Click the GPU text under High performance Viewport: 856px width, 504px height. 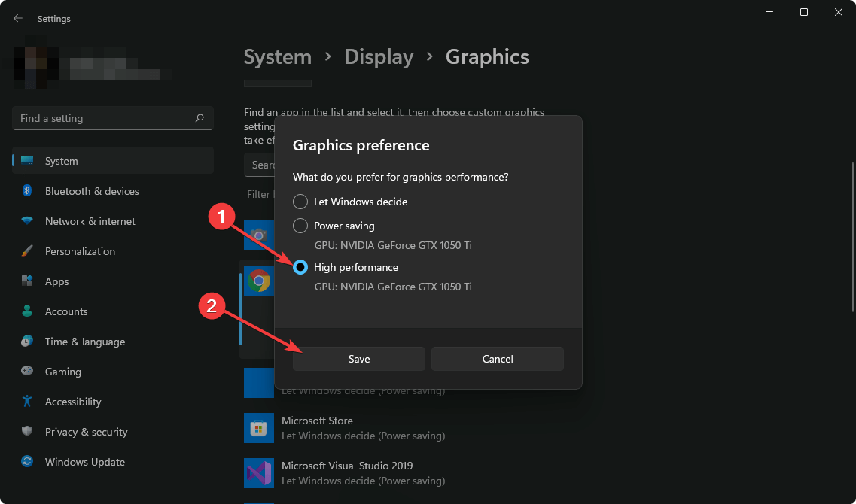pos(393,287)
